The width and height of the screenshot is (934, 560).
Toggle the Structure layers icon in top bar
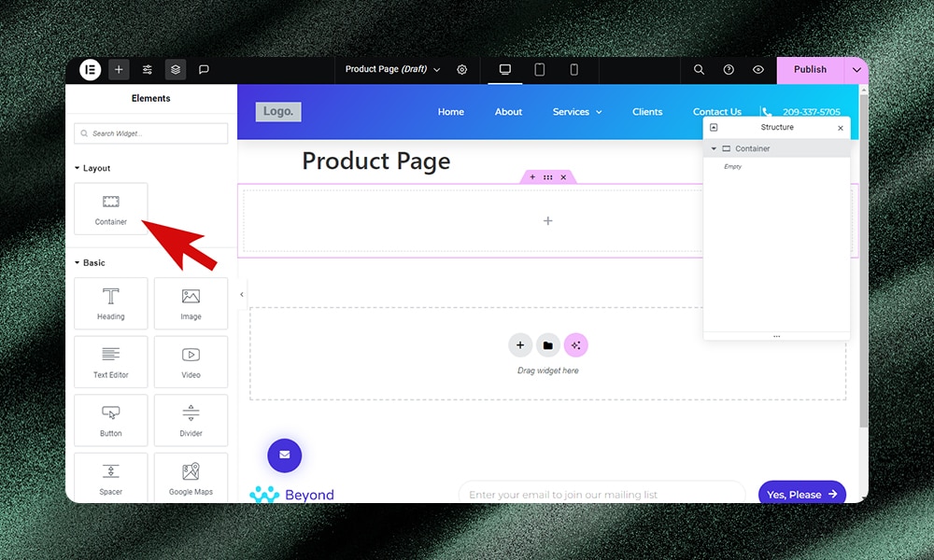click(x=176, y=70)
